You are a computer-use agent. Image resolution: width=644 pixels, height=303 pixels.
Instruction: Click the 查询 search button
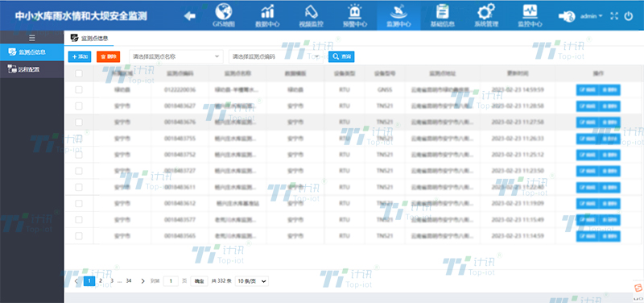pyautogui.click(x=341, y=56)
